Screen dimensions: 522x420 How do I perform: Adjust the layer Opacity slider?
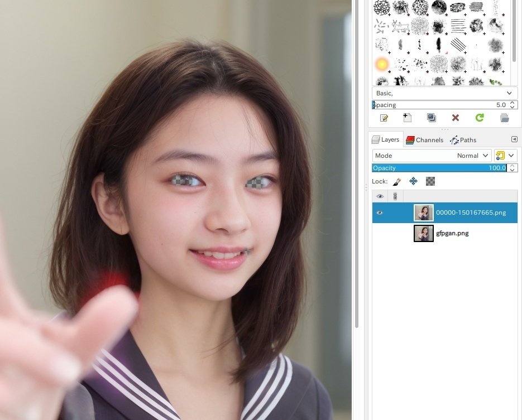(439, 168)
